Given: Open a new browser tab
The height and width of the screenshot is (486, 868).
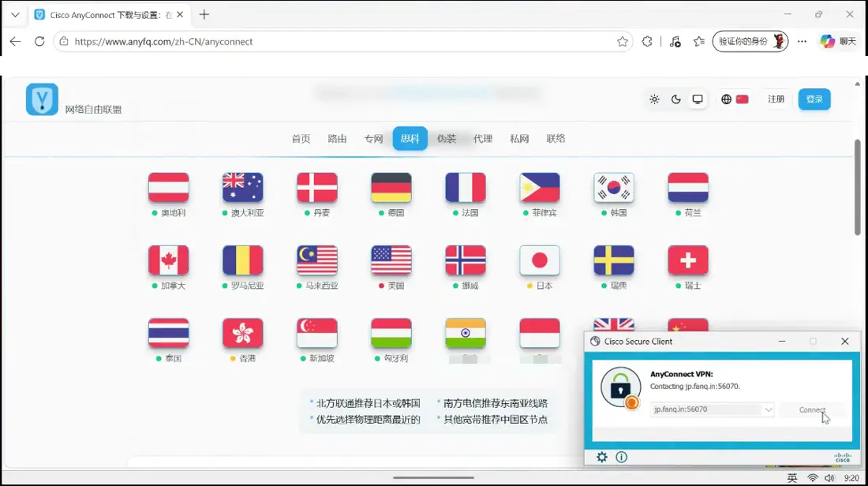Looking at the screenshot, I should coord(204,15).
